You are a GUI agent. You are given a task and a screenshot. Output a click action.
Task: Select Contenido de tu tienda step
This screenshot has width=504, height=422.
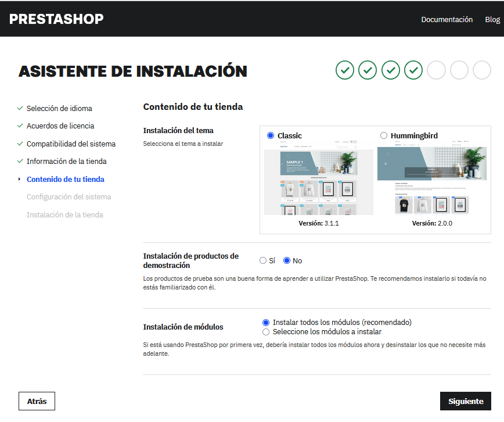pos(66,179)
